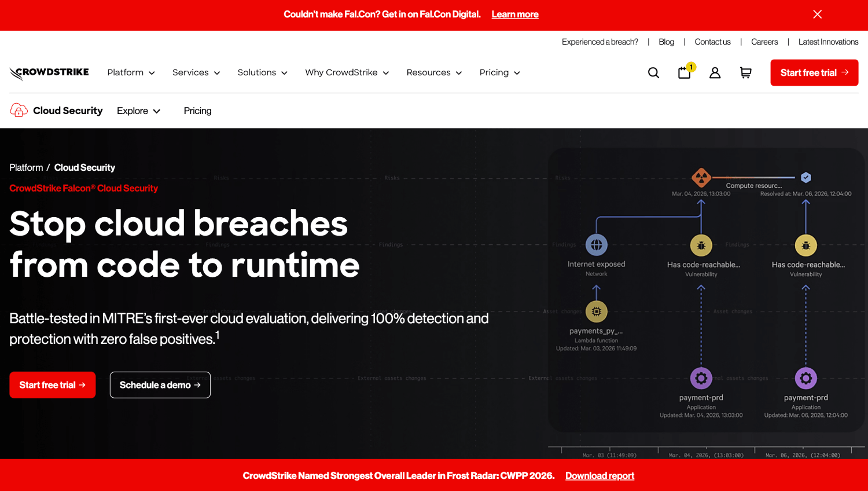Screen dimensions: 868x491
Task: Click the Cloud Security cloud-lock icon
Action: (19, 110)
